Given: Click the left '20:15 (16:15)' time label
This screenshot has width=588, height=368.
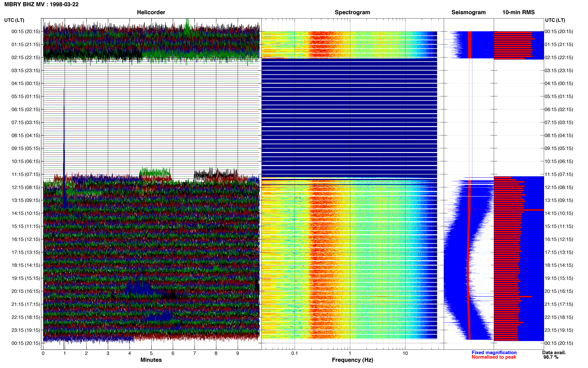Looking at the screenshot, I should click(x=26, y=291).
